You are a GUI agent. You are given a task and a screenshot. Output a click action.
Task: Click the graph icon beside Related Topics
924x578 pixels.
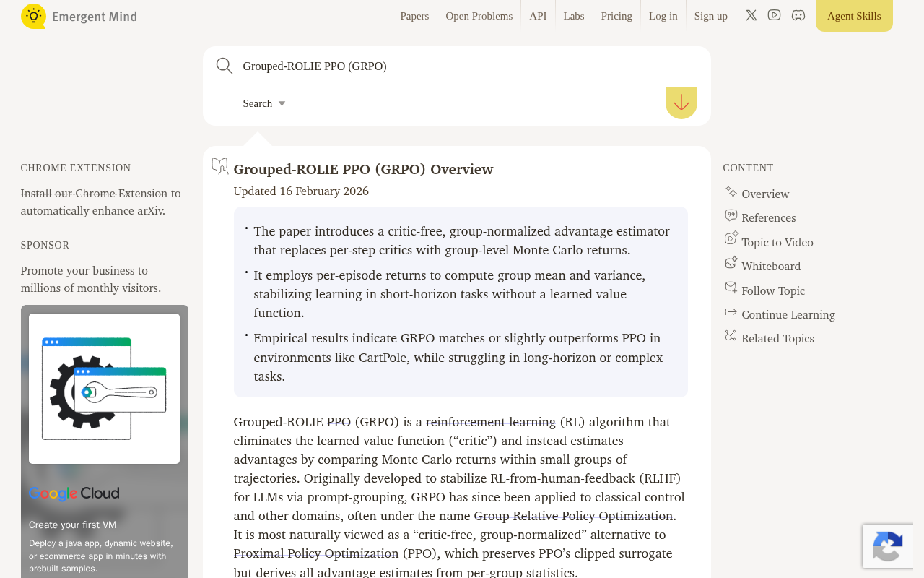click(x=731, y=336)
